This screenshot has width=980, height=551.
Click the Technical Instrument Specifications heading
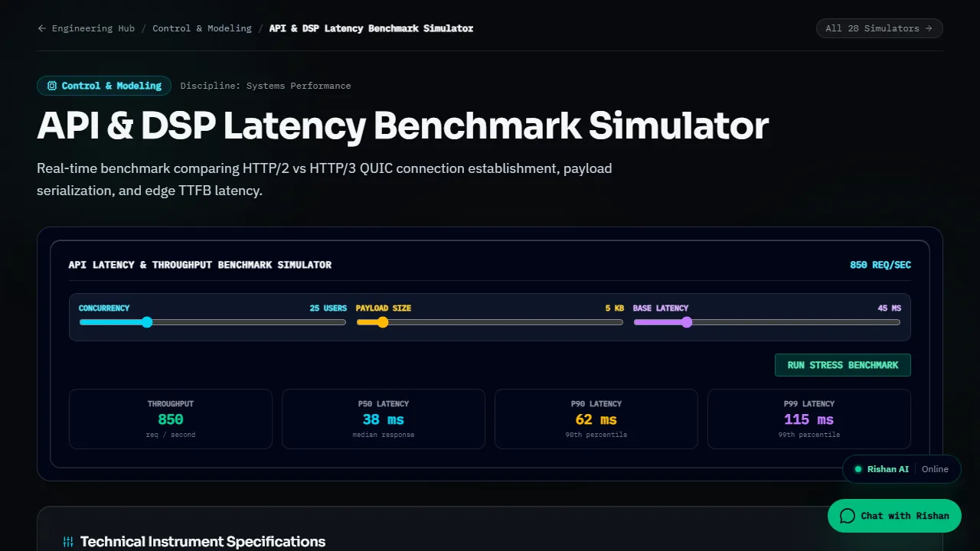(203, 542)
